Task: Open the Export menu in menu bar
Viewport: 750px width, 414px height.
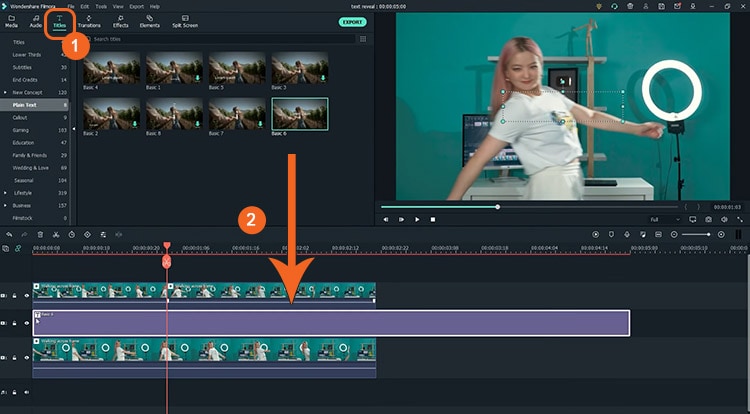Action: tap(137, 7)
